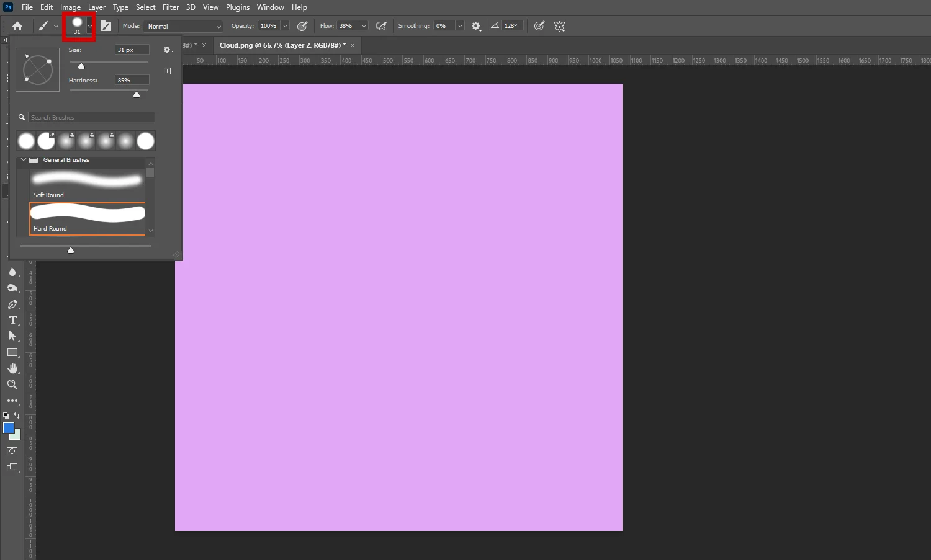This screenshot has width=931, height=560.
Task: Switch to the Cloud.png document tab
Action: (x=282, y=45)
